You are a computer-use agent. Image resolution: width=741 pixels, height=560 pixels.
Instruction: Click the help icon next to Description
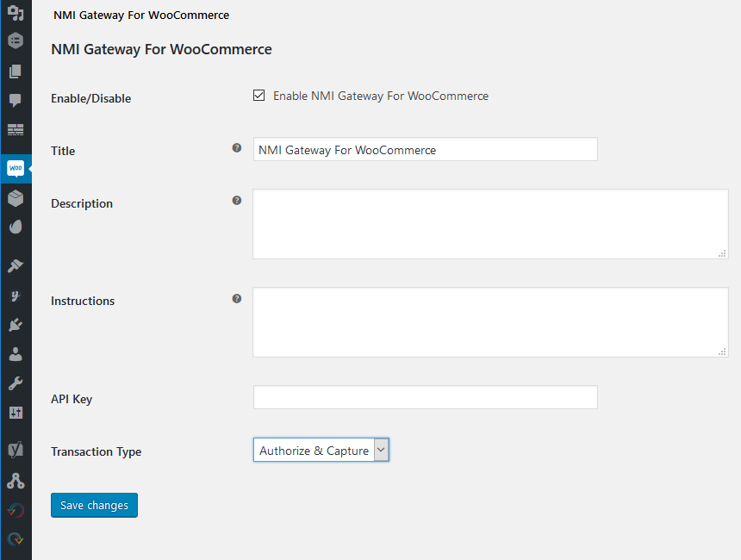point(237,201)
